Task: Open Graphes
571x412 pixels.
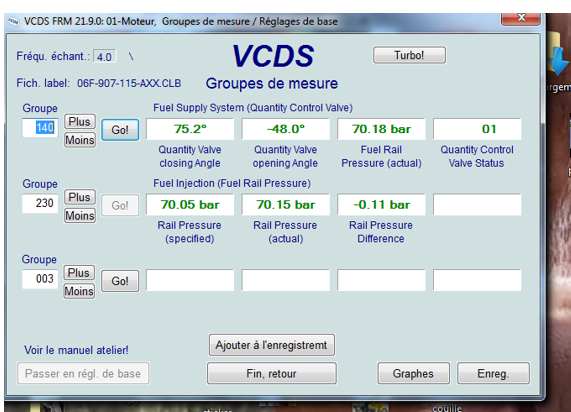Action: [x=413, y=373]
